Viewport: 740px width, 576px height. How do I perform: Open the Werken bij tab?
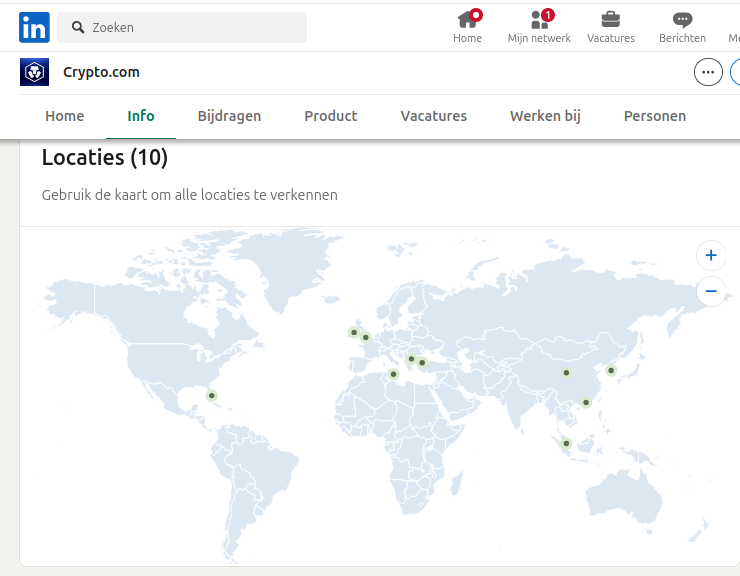(x=546, y=116)
